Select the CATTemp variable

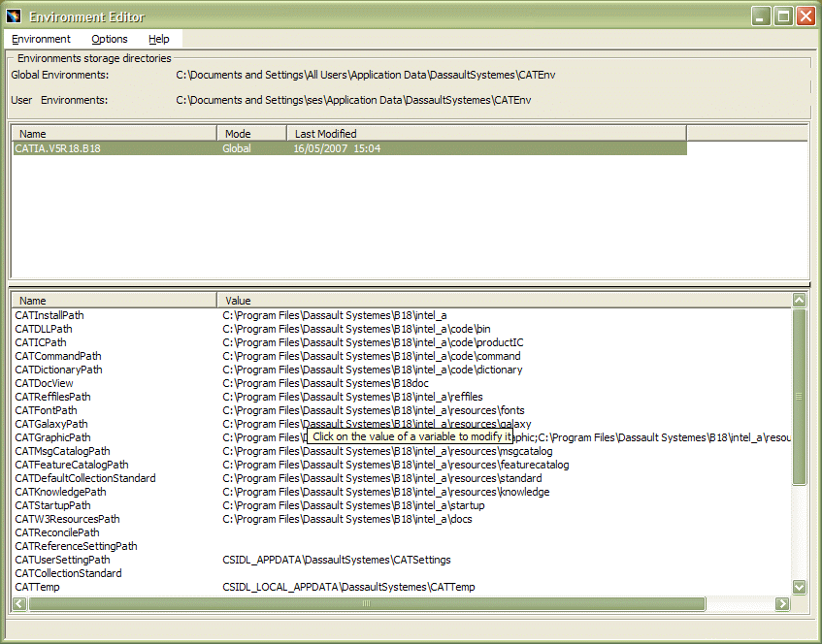pyautogui.click(x=37, y=588)
